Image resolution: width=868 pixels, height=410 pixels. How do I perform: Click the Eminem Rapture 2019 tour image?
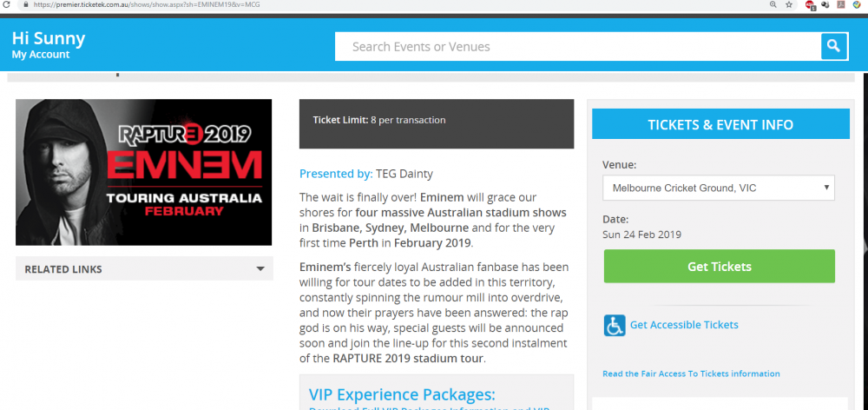click(x=144, y=172)
